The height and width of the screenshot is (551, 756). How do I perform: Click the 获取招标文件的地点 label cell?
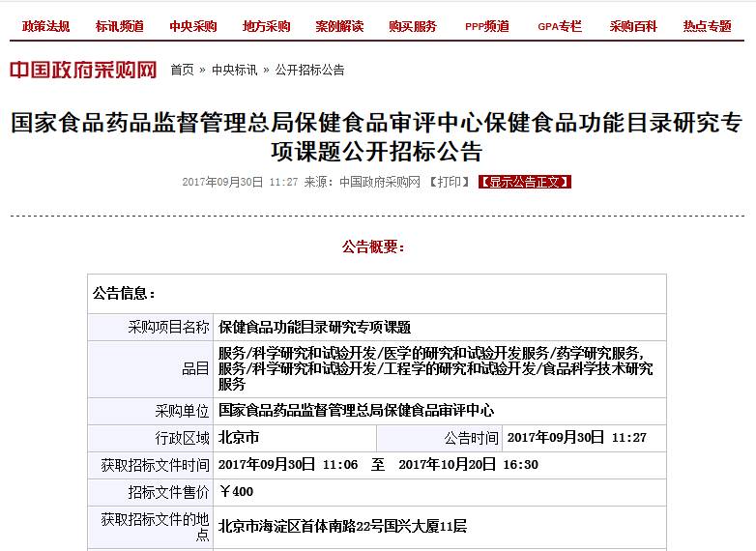tap(151, 528)
